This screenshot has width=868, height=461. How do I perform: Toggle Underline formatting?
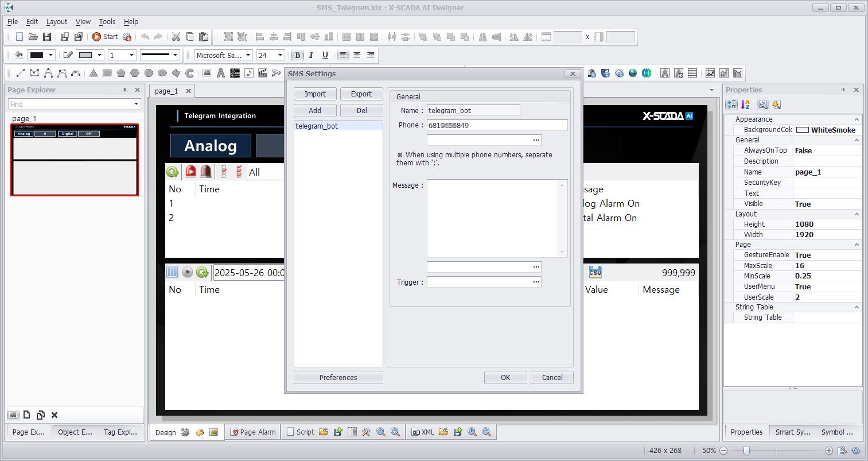[325, 55]
